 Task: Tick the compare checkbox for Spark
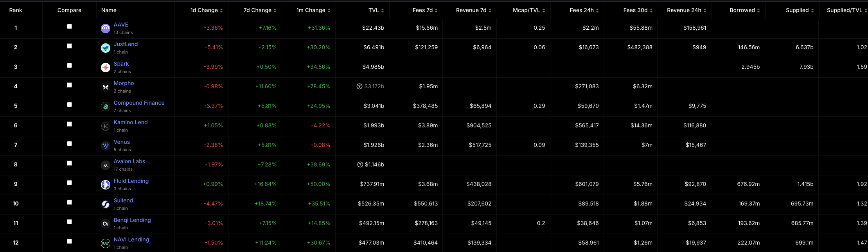coord(69,66)
